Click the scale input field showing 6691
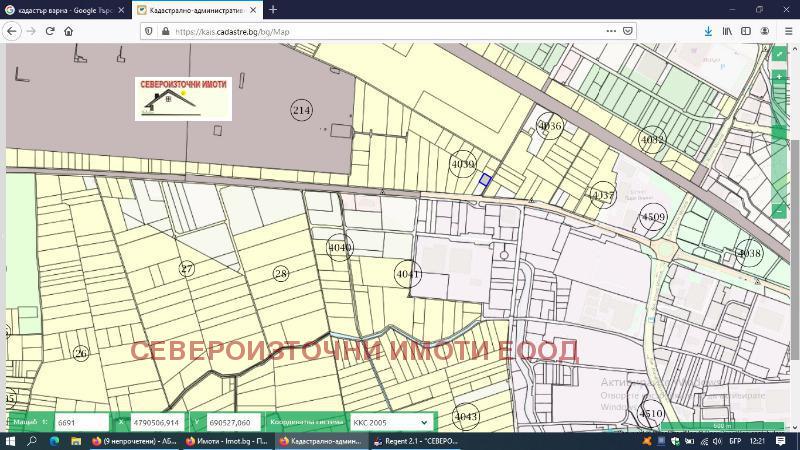800x450 pixels. coord(81,423)
